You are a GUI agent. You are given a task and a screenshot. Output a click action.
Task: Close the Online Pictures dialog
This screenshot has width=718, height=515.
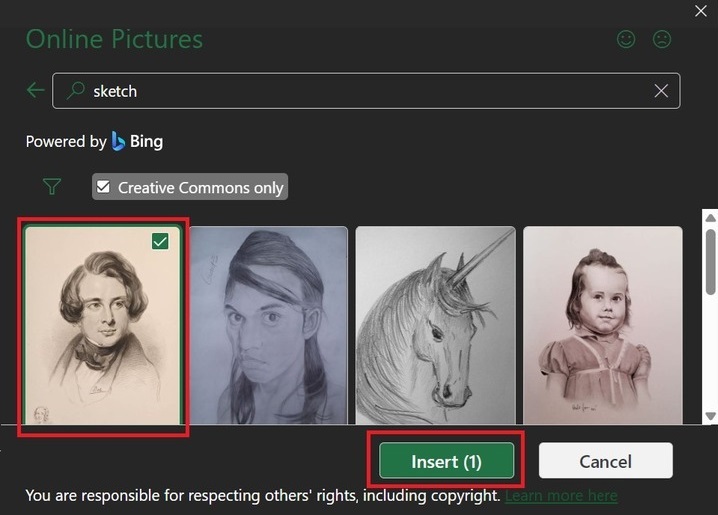(x=702, y=10)
